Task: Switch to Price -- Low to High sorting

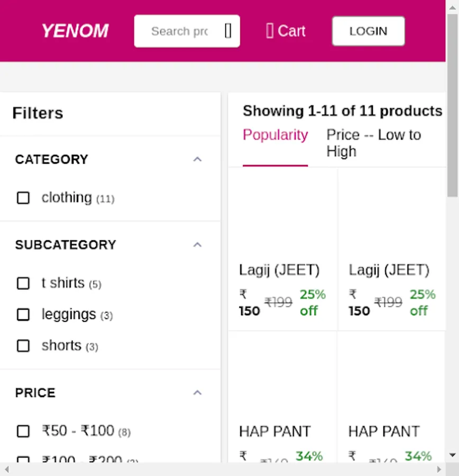Action: click(x=373, y=143)
